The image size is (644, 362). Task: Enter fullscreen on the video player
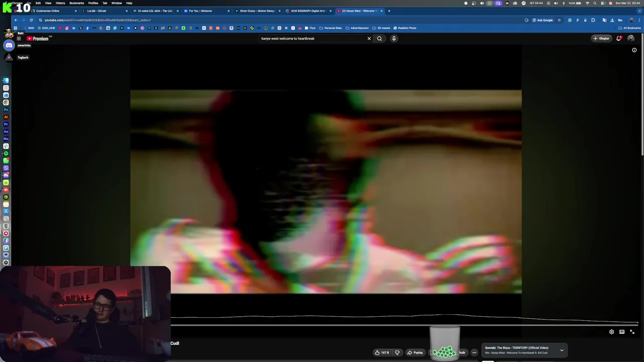(x=632, y=332)
